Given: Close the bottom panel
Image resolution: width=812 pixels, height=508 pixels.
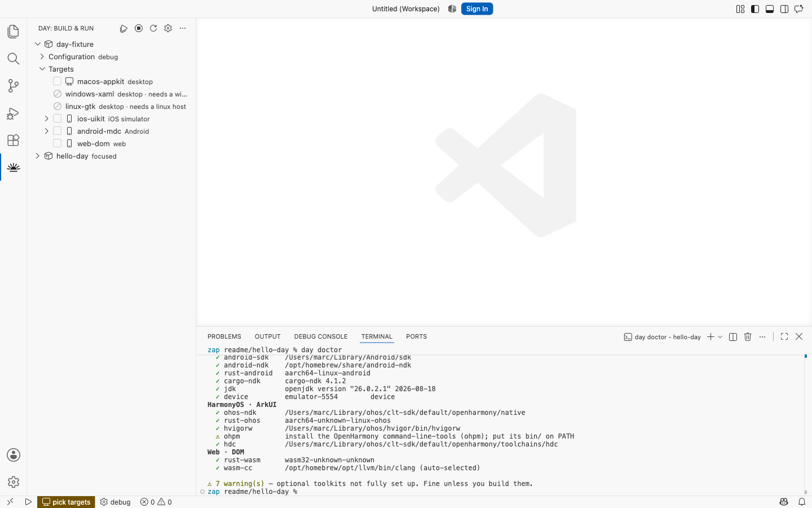Looking at the screenshot, I should (x=799, y=337).
